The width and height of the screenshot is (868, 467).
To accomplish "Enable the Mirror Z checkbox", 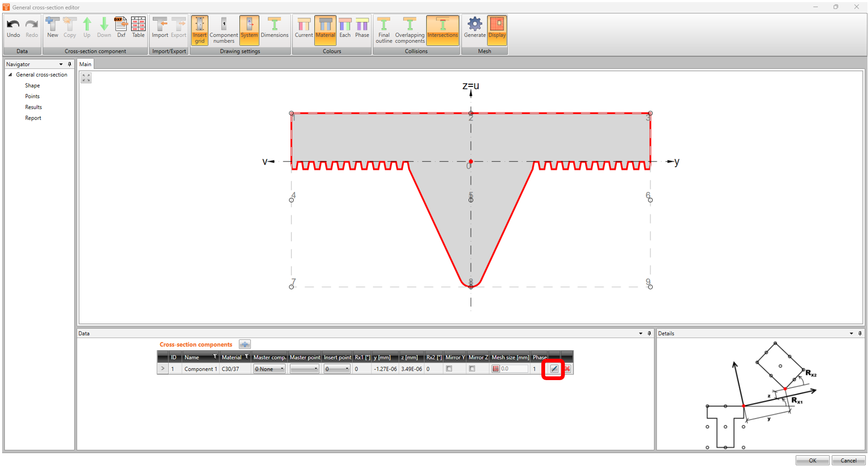I will point(472,369).
